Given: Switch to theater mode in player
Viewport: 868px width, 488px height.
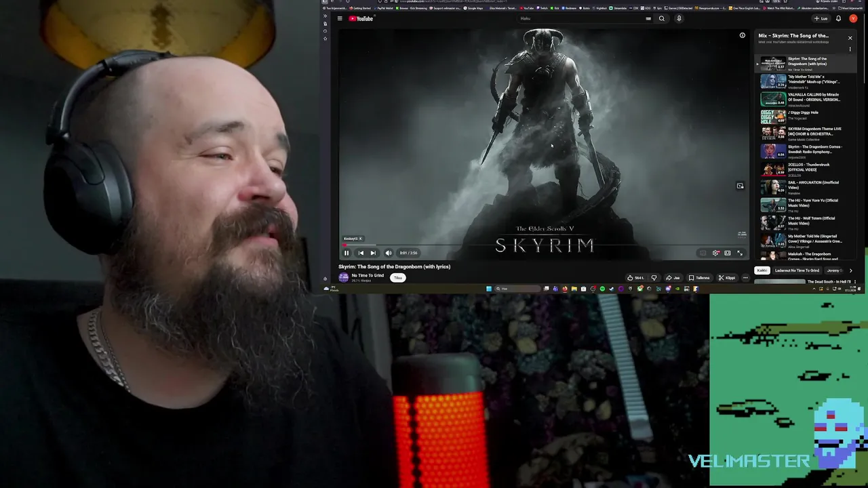Looking at the screenshot, I should click(x=728, y=253).
